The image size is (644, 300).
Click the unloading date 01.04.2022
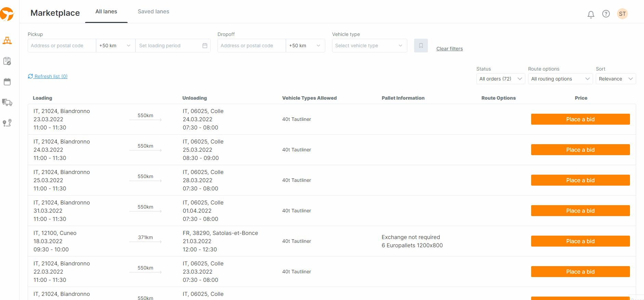197,211
